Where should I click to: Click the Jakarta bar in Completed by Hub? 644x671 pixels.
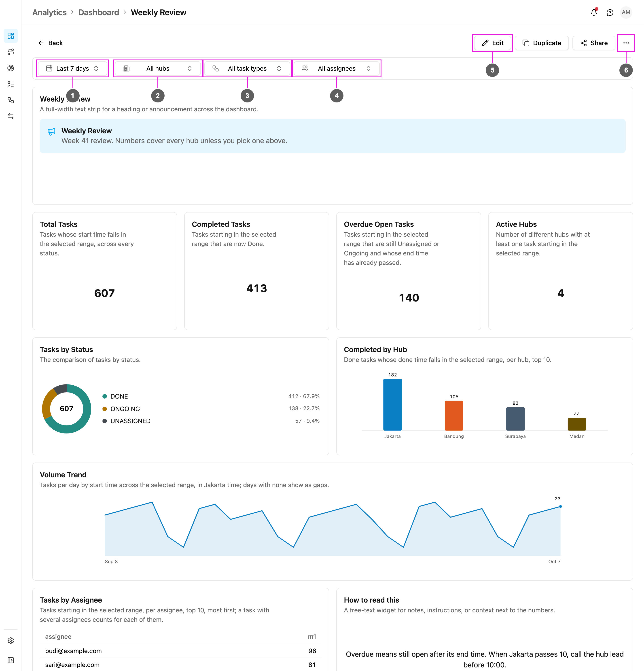pyautogui.click(x=392, y=404)
